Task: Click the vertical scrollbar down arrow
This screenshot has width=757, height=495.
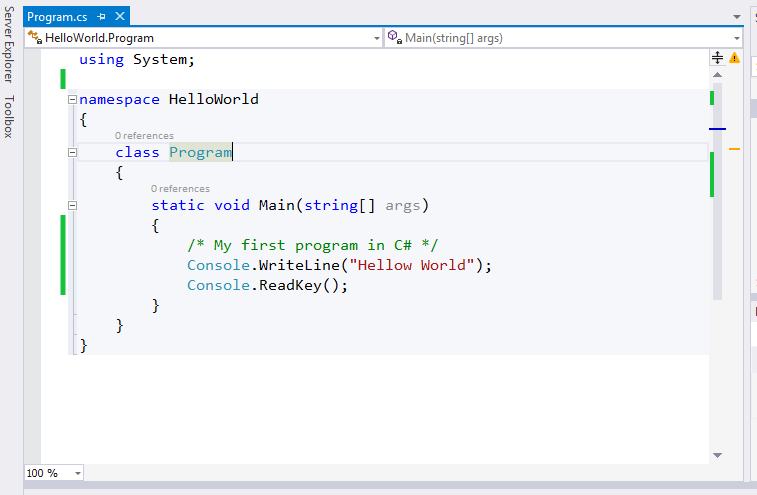Action: point(717,455)
